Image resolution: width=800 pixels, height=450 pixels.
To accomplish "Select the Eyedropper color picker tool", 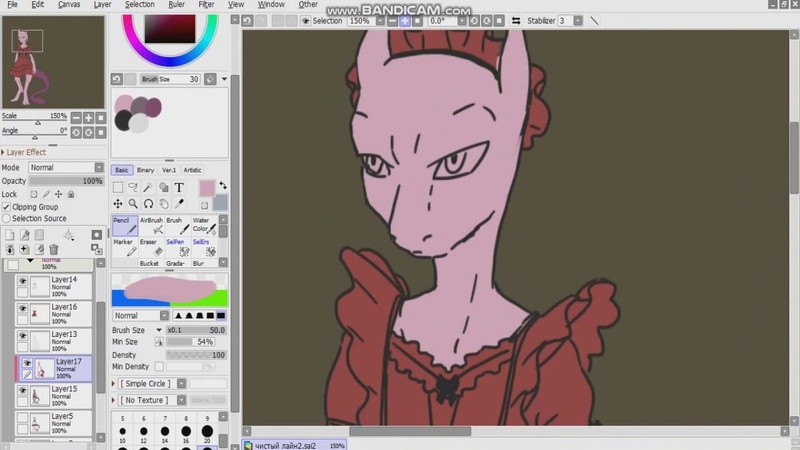I will 179,204.
